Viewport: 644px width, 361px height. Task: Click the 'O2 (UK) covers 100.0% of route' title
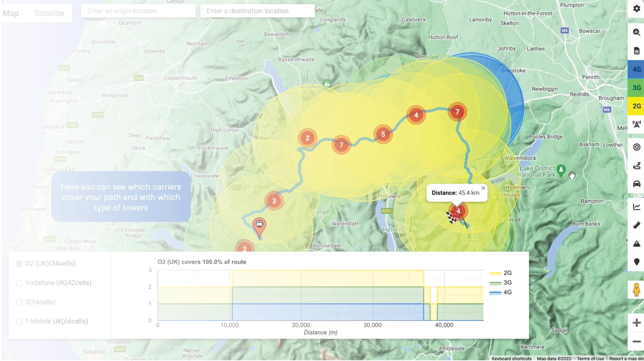[x=202, y=262]
